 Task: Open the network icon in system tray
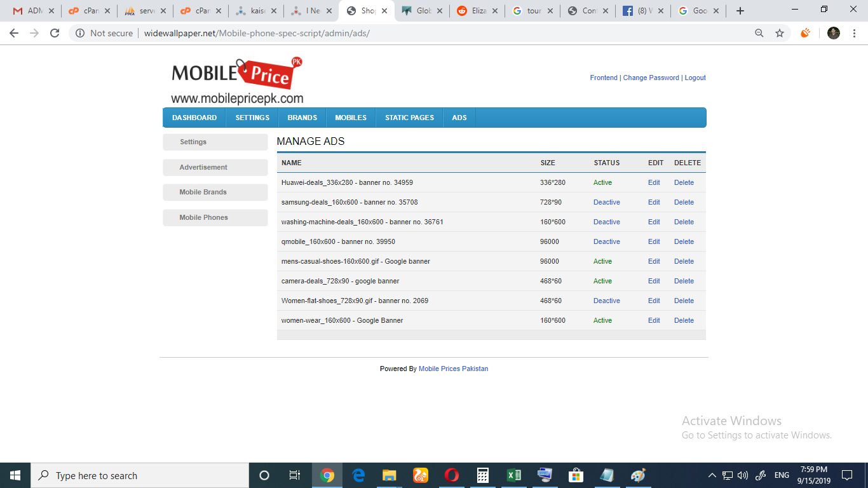pos(728,475)
